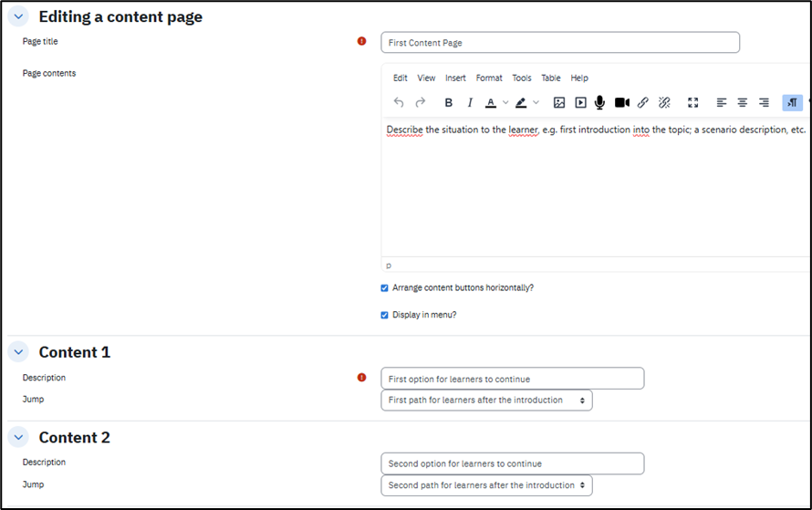Click the record audio microphone icon
This screenshot has width=812, height=510.
click(x=599, y=103)
